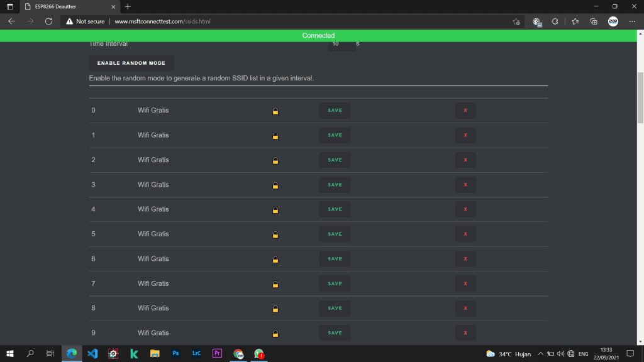Click the lock icon for SSID 0

point(275,111)
